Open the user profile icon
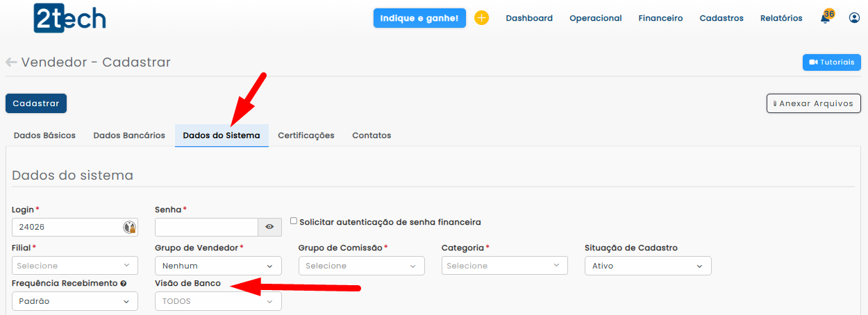This screenshot has height=315, width=868. point(854,18)
